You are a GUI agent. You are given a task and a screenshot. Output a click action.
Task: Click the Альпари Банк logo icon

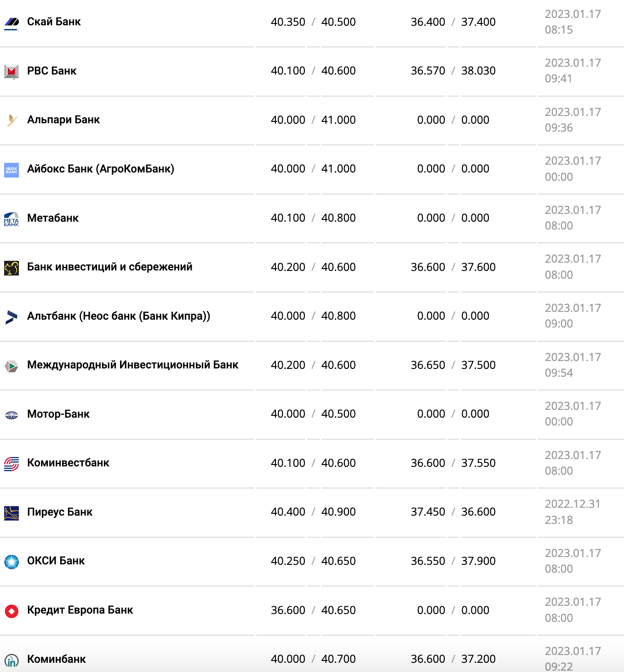coord(11,120)
